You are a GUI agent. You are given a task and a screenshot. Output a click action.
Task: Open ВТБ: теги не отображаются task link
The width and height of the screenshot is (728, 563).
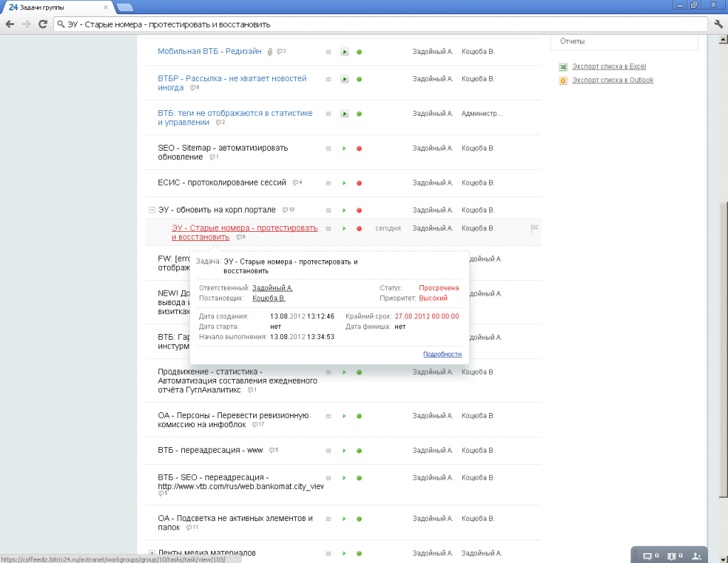point(235,117)
